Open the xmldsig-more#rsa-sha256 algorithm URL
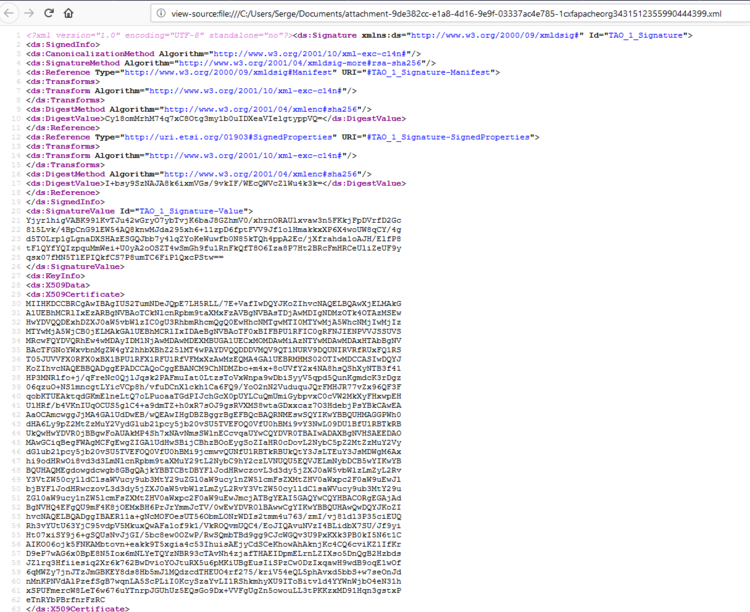 coord(299,63)
